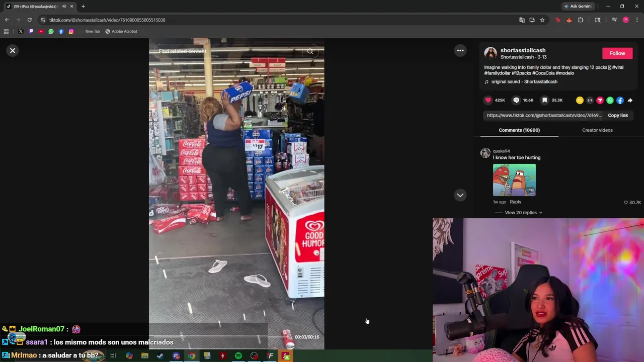644x362 pixels.
Task: Open Chrome three-dot menu
Action: (637, 20)
